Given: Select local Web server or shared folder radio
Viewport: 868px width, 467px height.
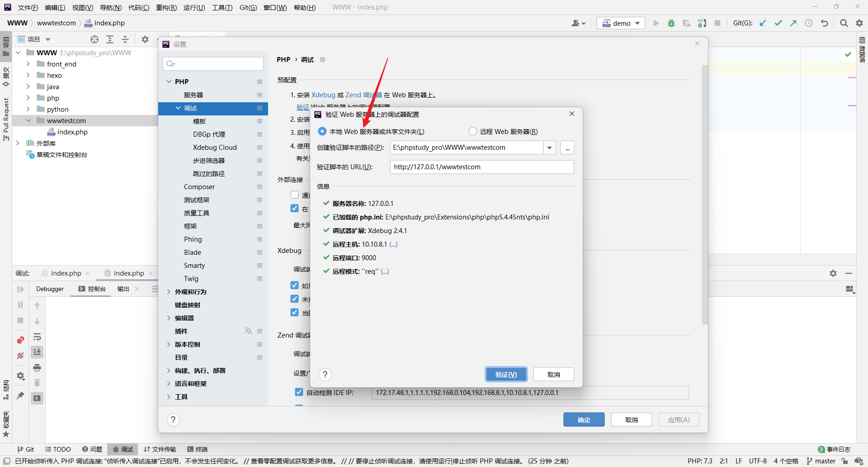Looking at the screenshot, I should tap(322, 131).
